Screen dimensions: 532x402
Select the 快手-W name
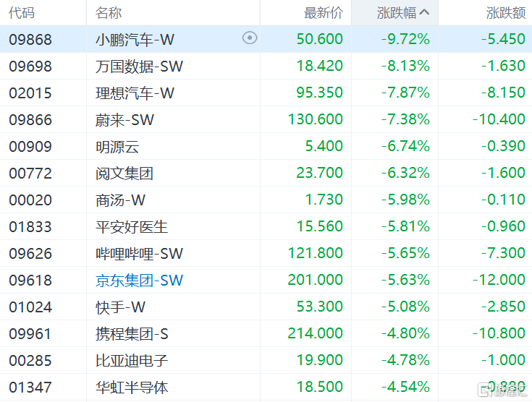coord(120,307)
